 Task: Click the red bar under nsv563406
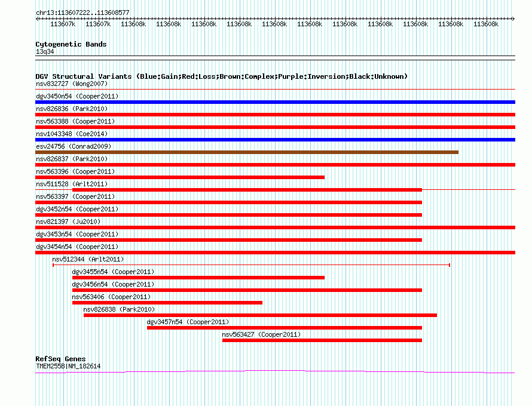[167, 303]
